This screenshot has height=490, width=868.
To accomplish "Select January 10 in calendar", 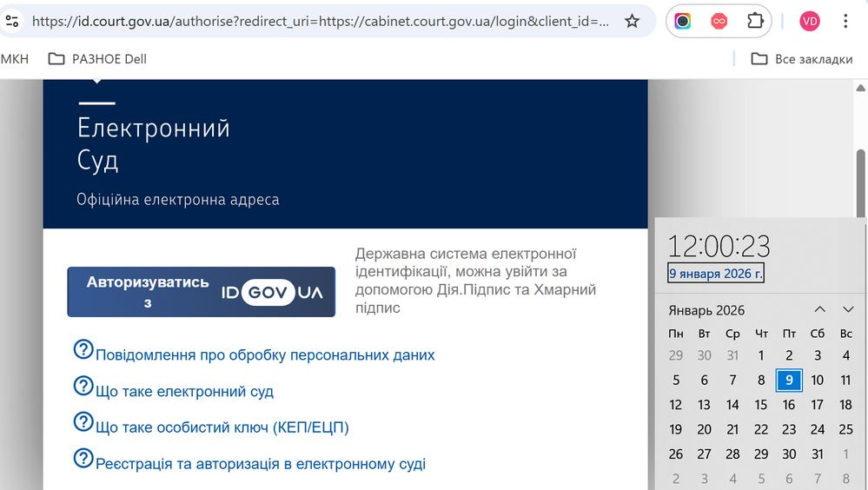I will (x=817, y=380).
